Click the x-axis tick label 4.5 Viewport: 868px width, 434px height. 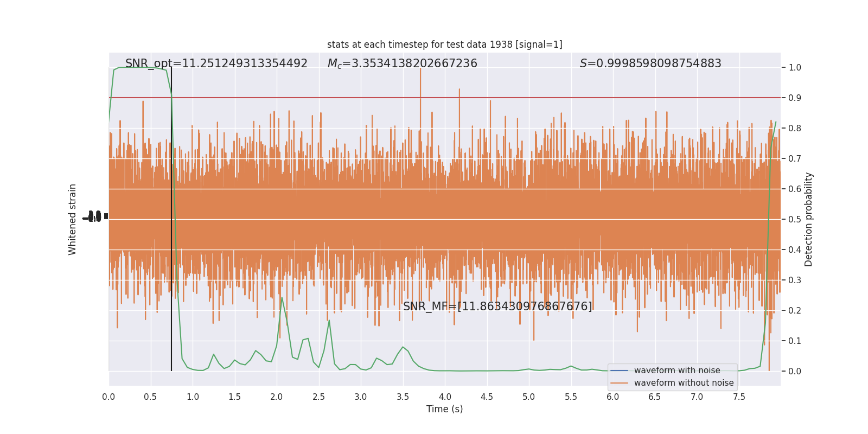click(487, 397)
